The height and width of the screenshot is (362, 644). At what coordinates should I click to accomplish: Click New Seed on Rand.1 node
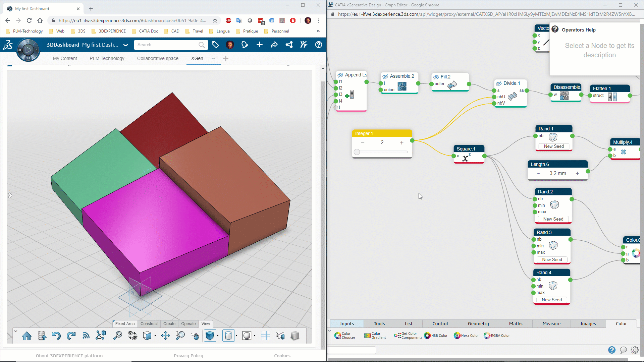554,146
